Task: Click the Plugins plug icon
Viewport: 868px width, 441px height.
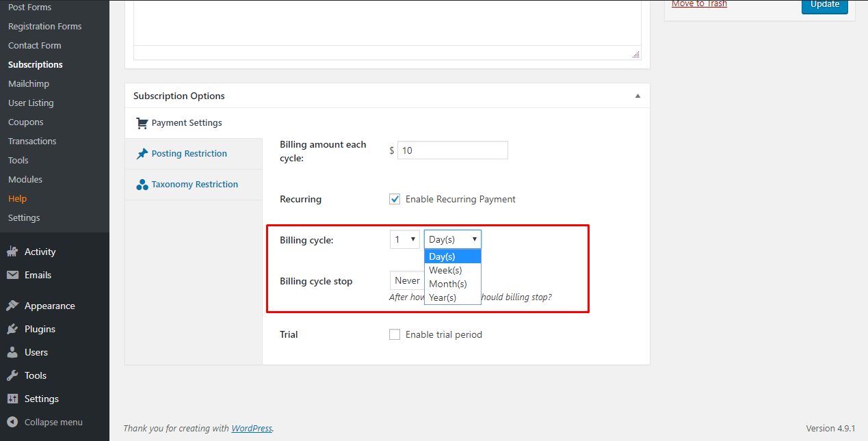Action: (12, 329)
